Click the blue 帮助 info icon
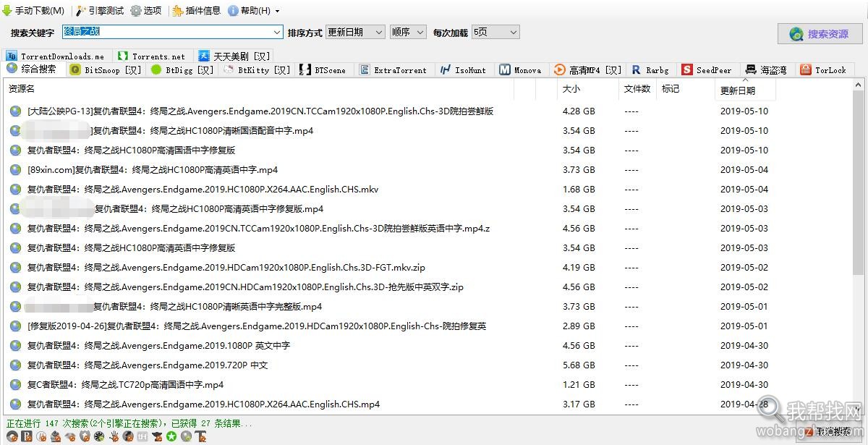The width and height of the screenshot is (868, 445). click(x=233, y=11)
